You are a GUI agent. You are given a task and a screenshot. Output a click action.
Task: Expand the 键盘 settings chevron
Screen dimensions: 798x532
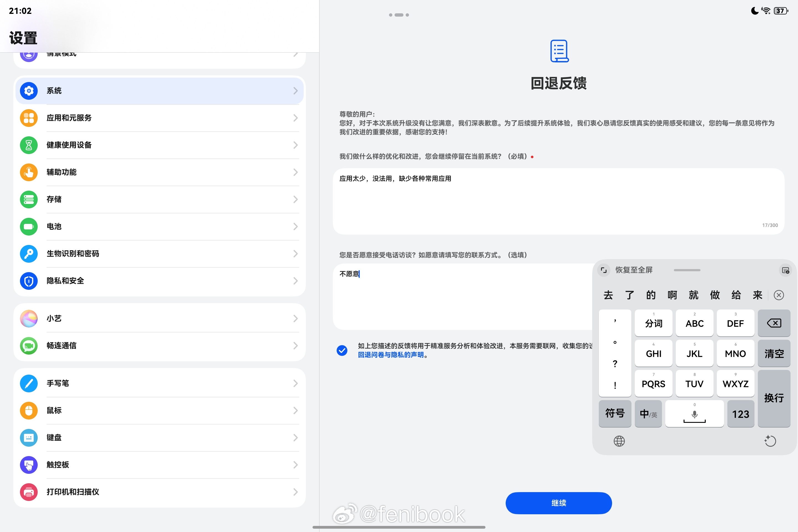pos(295,438)
